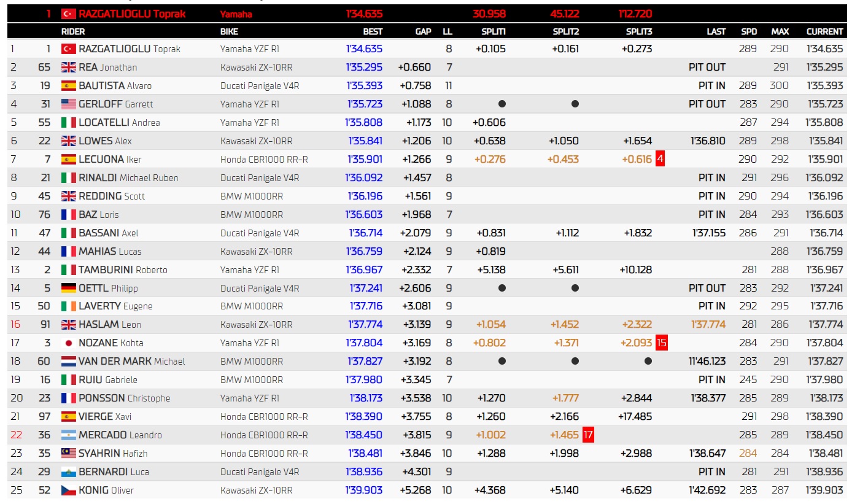Click the Dutch flag beside VAN DER MARK
Image resolution: width=860 pixels, height=504 pixels.
68,361
